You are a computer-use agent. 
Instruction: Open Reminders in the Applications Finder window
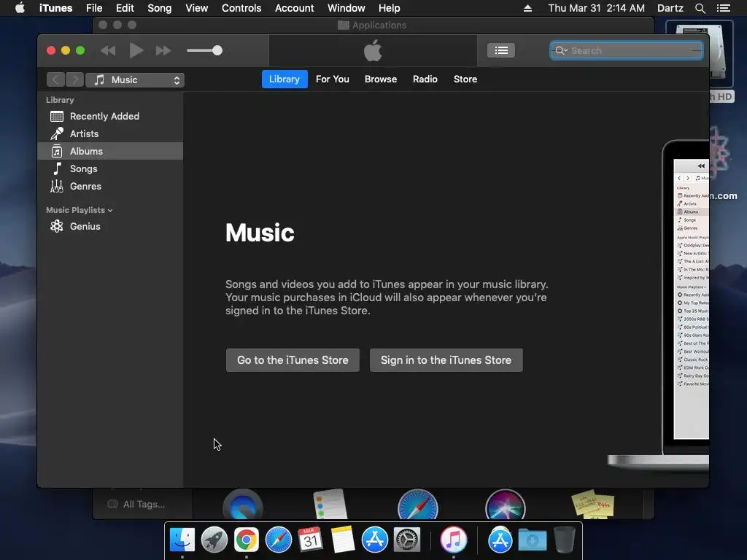330,504
